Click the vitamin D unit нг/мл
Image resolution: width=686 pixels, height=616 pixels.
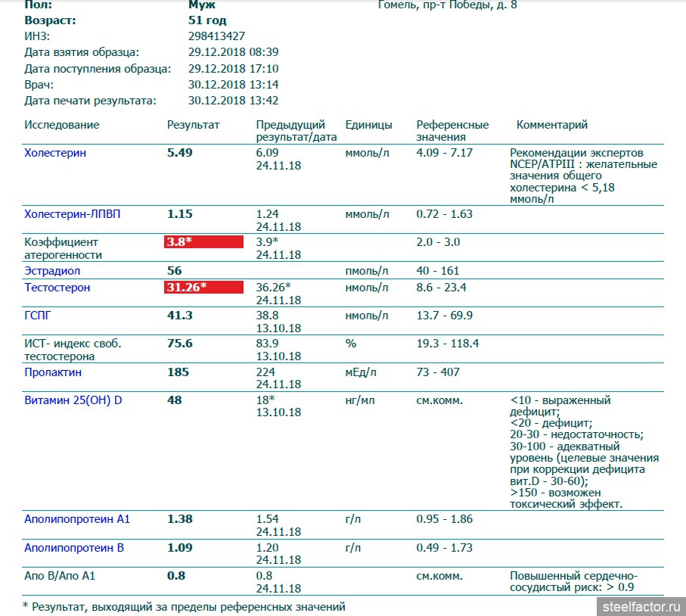pos(359,400)
